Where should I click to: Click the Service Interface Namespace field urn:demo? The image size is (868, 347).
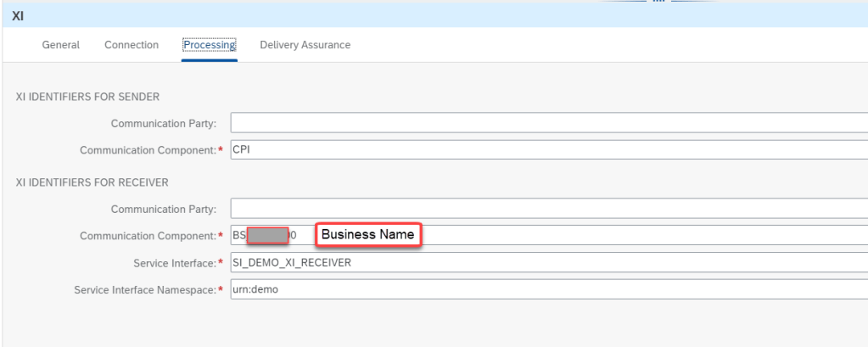pos(548,289)
